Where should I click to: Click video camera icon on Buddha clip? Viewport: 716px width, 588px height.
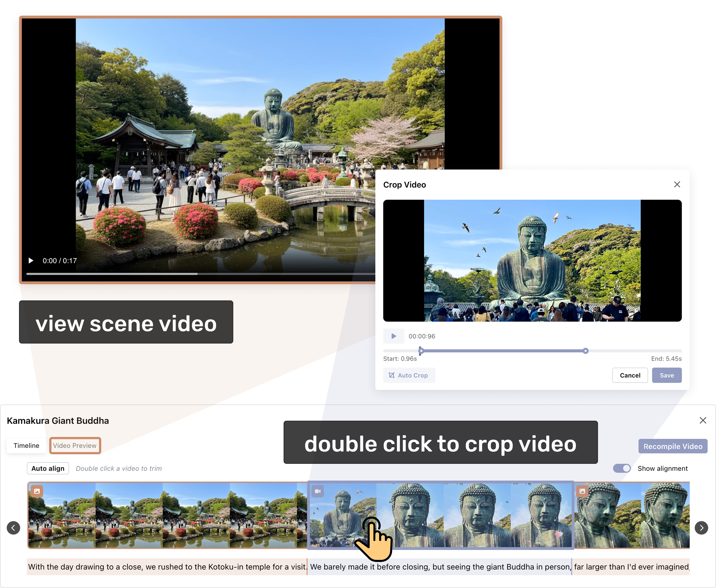coord(318,491)
